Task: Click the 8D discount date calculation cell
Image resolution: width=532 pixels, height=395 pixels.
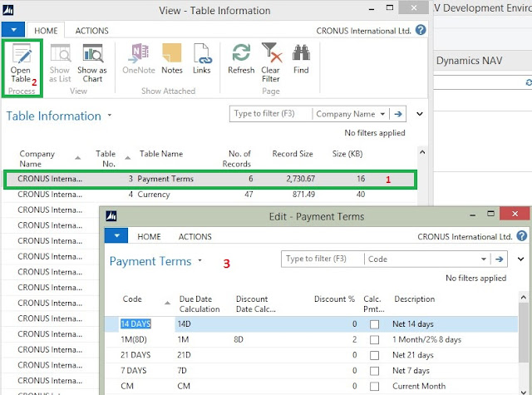Action: 239,339
